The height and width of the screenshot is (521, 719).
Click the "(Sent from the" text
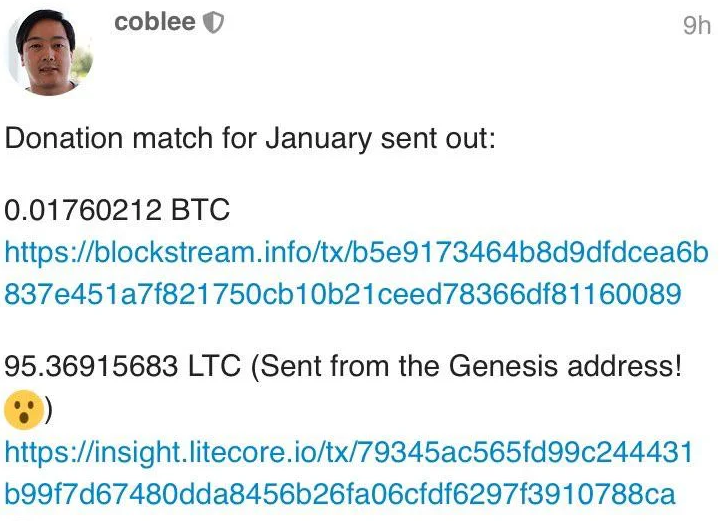(x=344, y=367)
